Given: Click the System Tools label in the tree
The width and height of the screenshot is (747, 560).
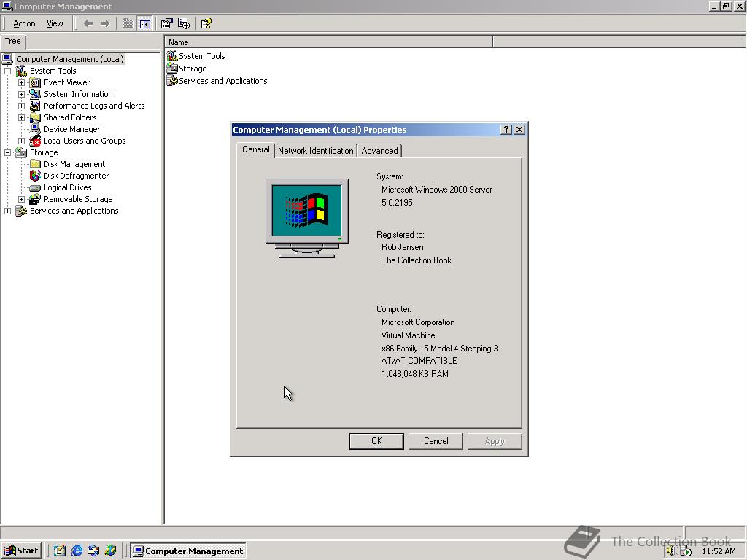Looking at the screenshot, I should (x=53, y=71).
